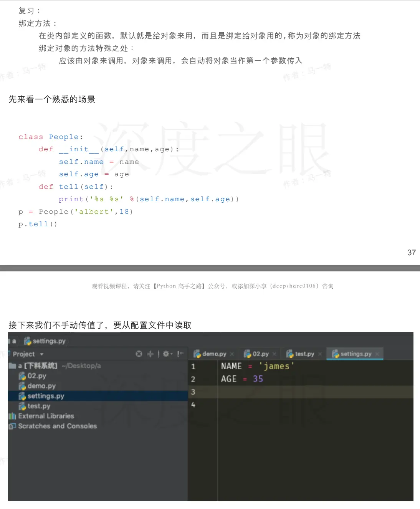Click the settings.py file icon in breadcrumb
Viewport: 420px width, 509px height.
tap(28, 341)
